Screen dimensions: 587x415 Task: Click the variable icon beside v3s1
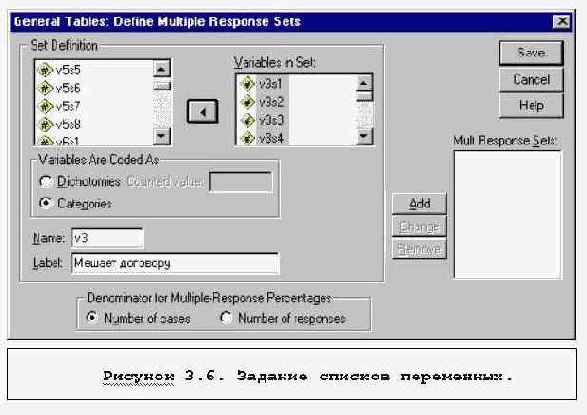[x=247, y=83]
